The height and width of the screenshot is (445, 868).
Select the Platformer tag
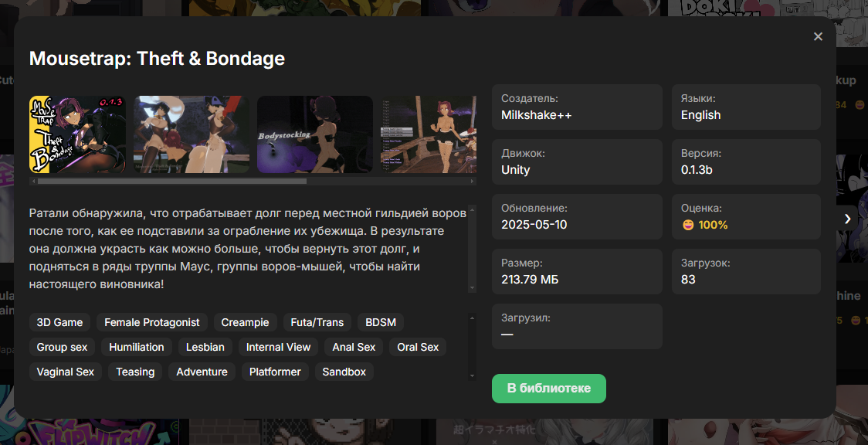275,372
